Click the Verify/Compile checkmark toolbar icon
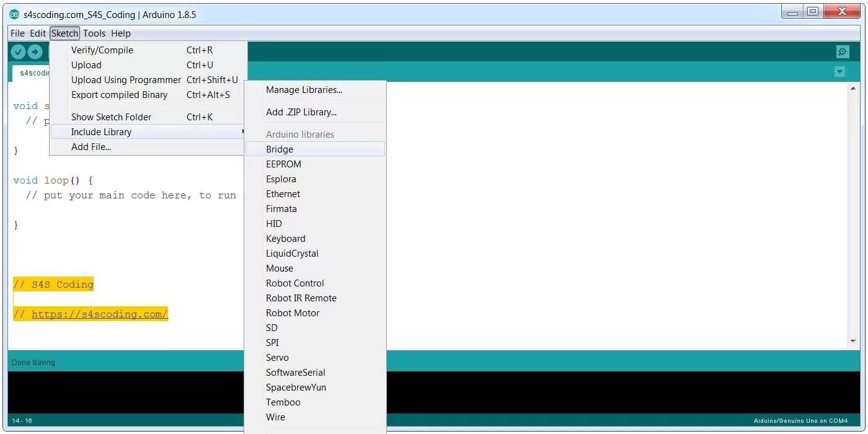868x434 pixels. coord(18,51)
